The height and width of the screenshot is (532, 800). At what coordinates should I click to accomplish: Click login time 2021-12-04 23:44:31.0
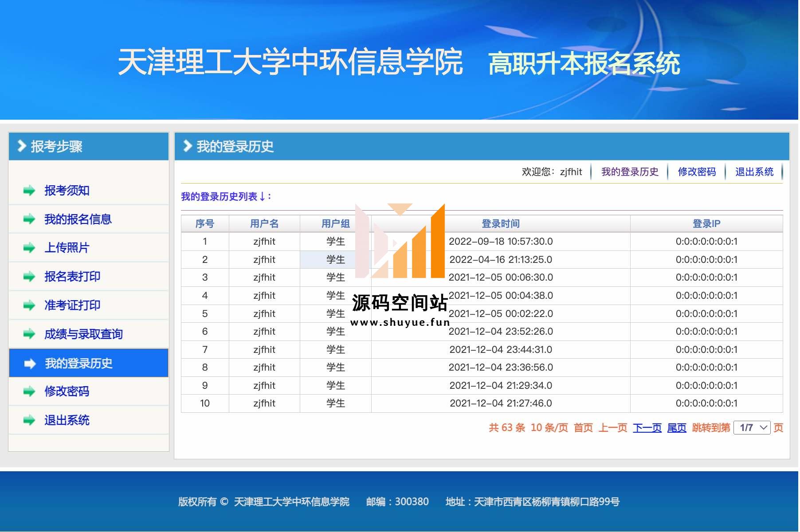[x=501, y=350]
